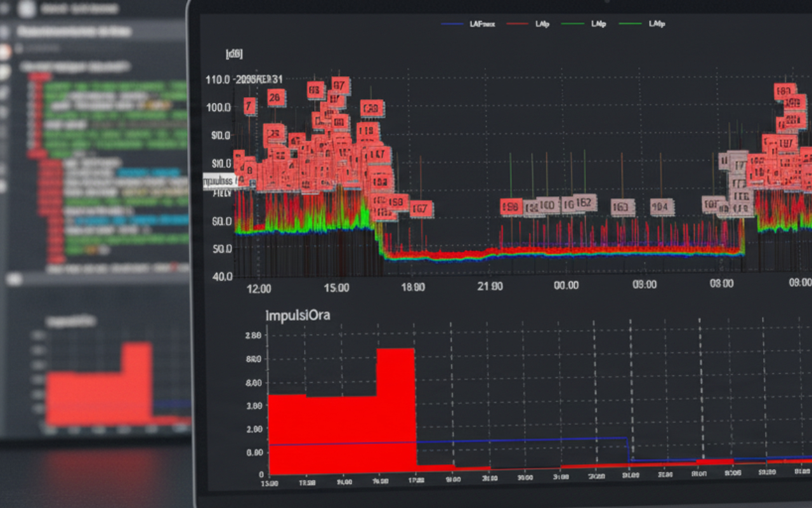Select the grey "163" event marker
The image size is (812, 508).
coord(623,207)
